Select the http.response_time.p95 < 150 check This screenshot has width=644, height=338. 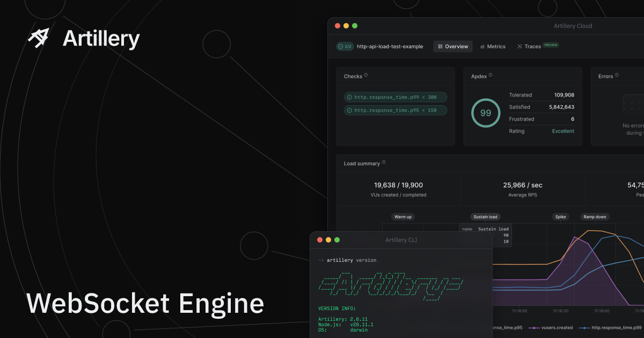396,111
